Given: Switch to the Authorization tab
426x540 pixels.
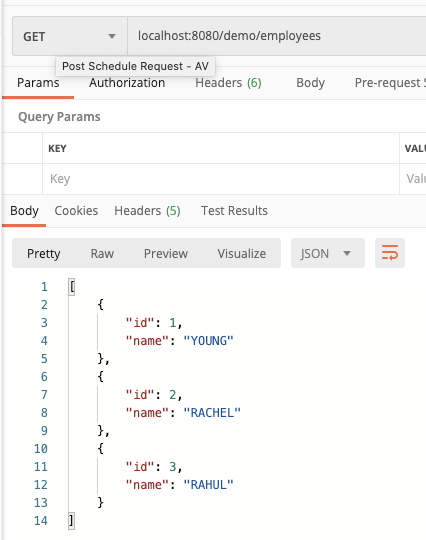Looking at the screenshot, I should coord(127,83).
